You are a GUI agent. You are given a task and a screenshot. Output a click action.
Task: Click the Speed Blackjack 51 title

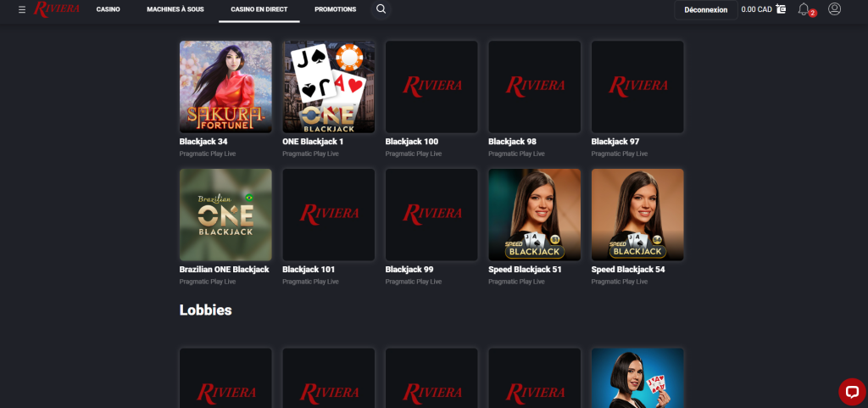pyautogui.click(x=525, y=270)
